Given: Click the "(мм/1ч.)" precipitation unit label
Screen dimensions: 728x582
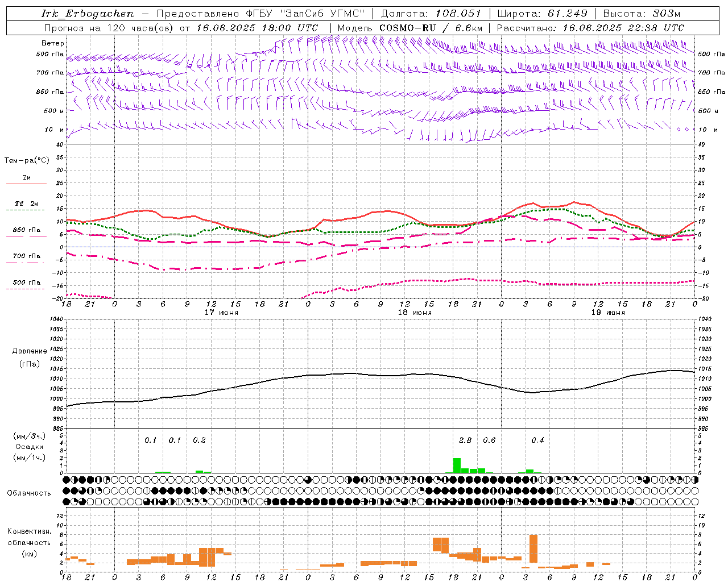Looking at the screenshot, I should 28,458.
